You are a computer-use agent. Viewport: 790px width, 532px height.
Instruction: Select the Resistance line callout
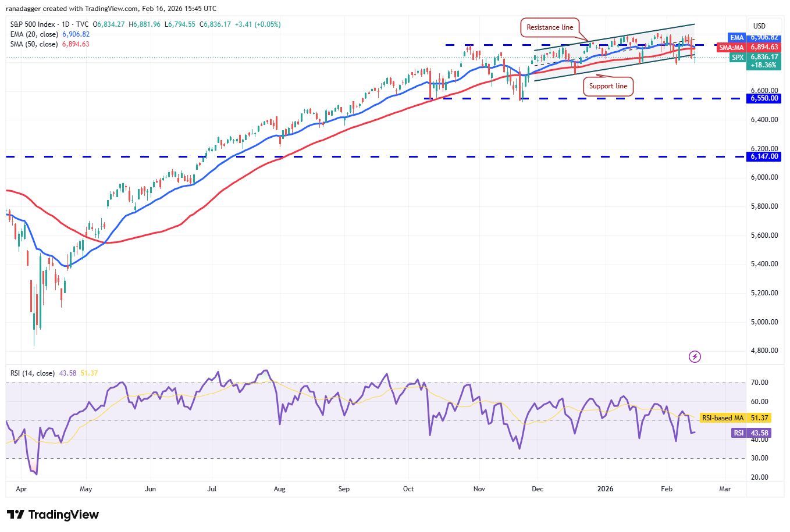pyautogui.click(x=549, y=27)
